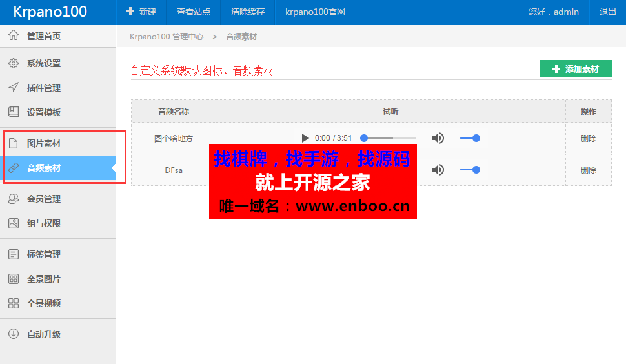The height and width of the screenshot is (364, 626).
Task: Click the 音频名称 column header
Action: point(174,112)
